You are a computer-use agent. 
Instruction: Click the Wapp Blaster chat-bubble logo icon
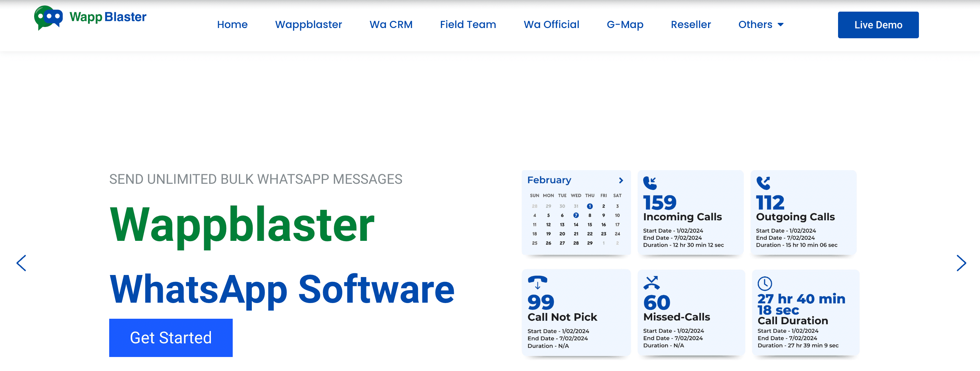pyautogui.click(x=49, y=17)
